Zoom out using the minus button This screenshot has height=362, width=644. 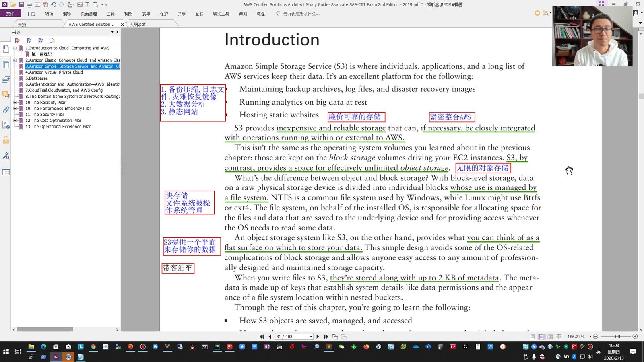(x=596, y=336)
